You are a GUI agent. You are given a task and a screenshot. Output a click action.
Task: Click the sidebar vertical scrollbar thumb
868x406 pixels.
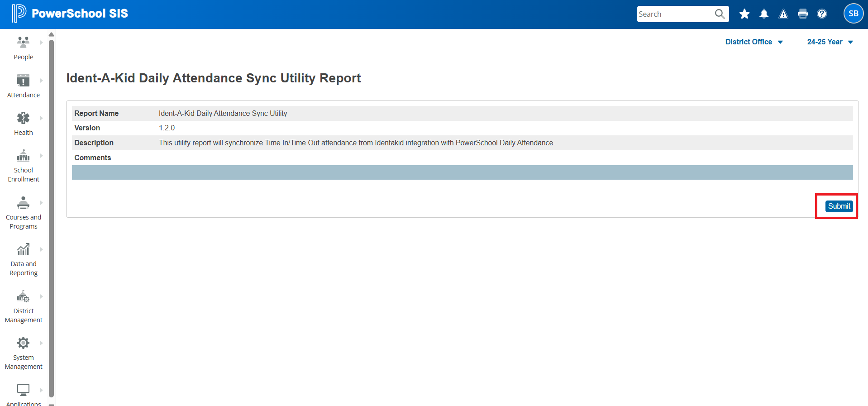pos(52,219)
